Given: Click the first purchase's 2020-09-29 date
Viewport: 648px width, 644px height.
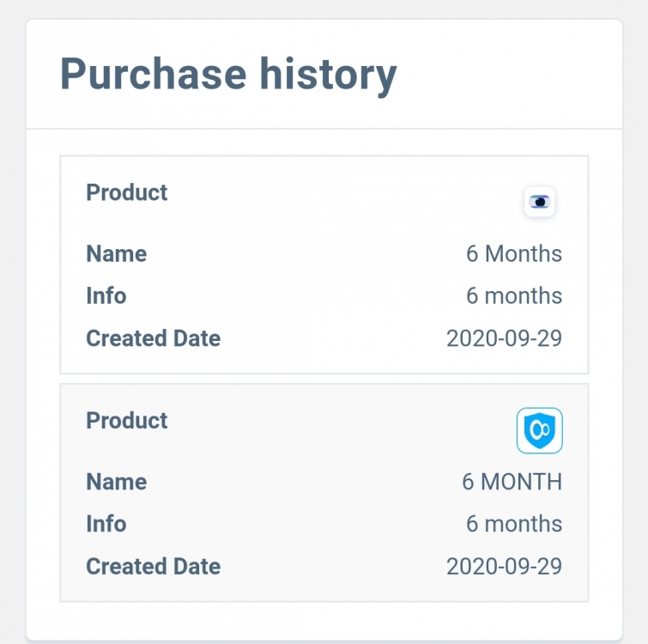Looking at the screenshot, I should pos(504,338).
